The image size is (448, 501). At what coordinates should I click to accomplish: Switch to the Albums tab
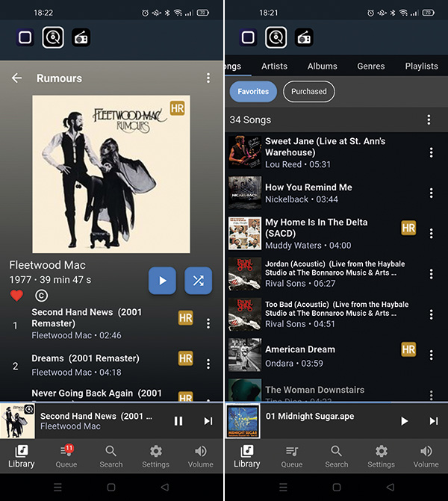click(322, 66)
